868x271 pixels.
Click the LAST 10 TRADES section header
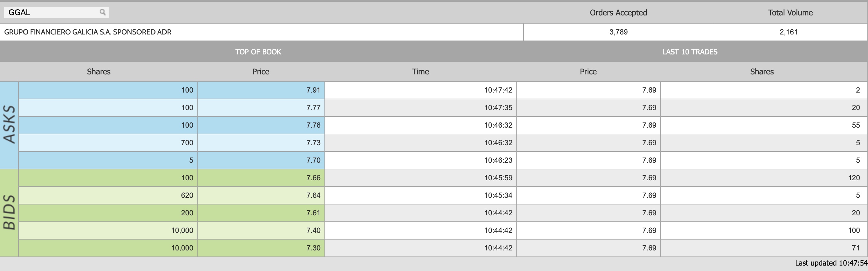tap(690, 52)
